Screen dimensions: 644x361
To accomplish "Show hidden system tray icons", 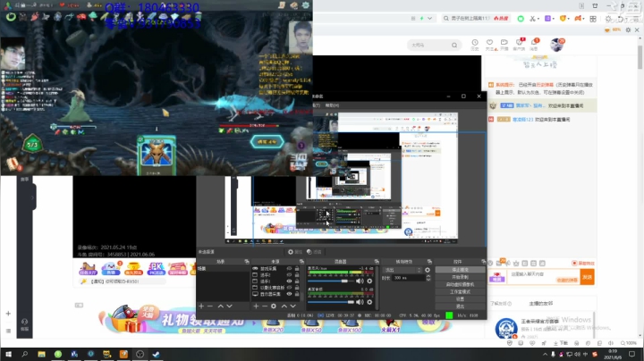I will 545,354.
